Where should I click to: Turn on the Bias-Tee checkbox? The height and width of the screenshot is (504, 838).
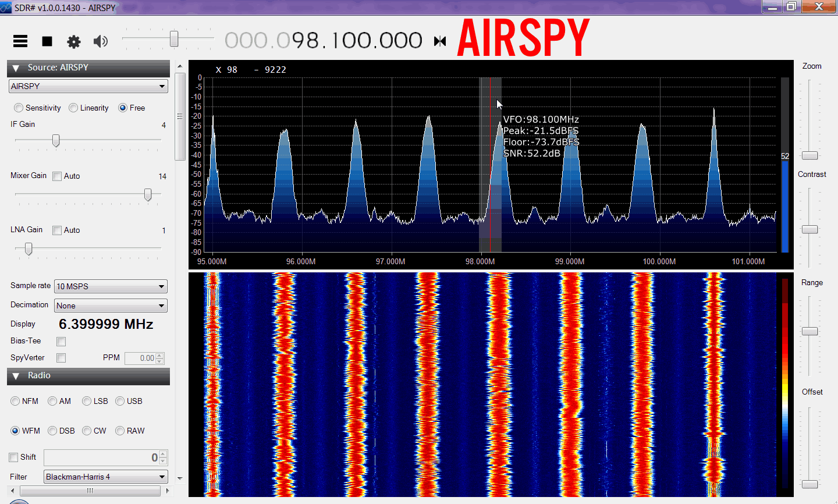pyautogui.click(x=61, y=342)
